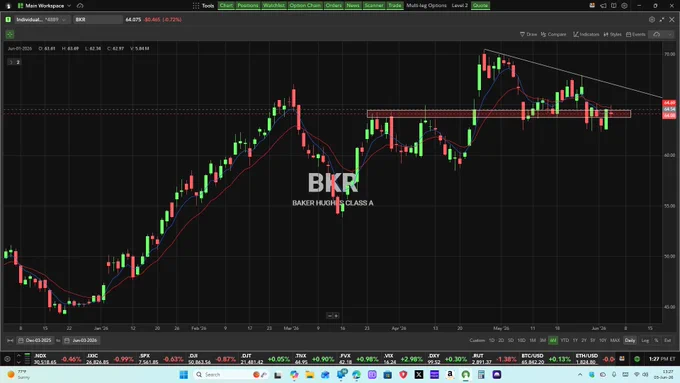Toggle Ext extended hours button
The image size is (680, 383).
click(x=667, y=340)
